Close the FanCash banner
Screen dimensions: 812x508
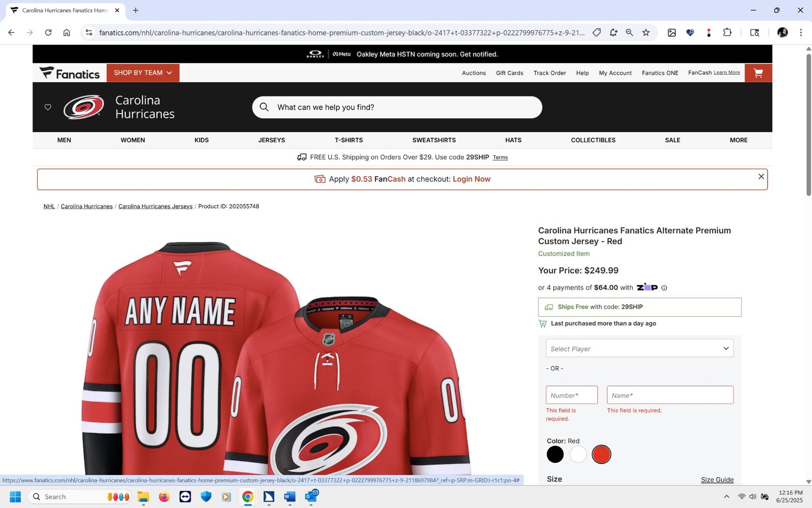click(761, 176)
